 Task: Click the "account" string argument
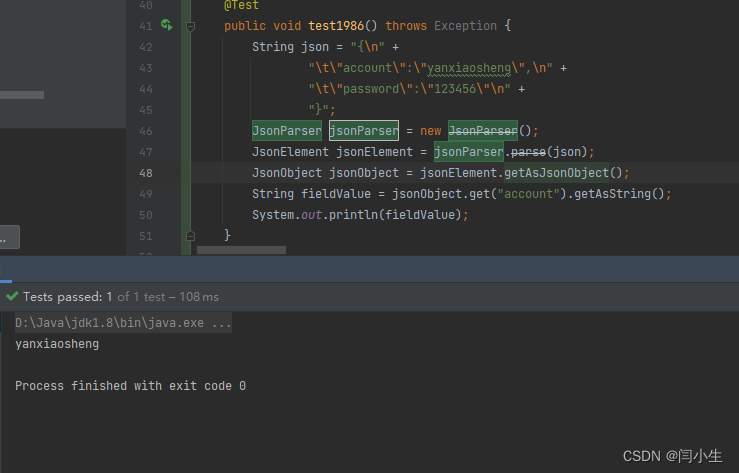[x=528, y=194]
